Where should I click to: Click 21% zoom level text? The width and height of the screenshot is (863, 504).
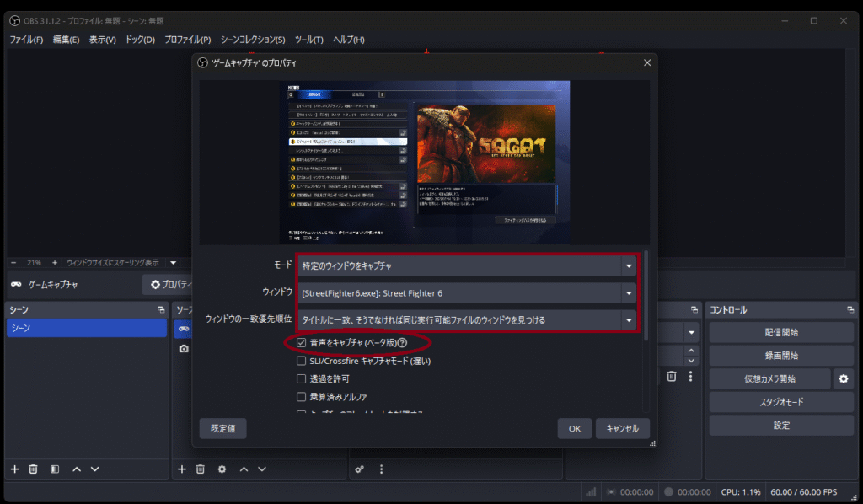tap(34, 263)
